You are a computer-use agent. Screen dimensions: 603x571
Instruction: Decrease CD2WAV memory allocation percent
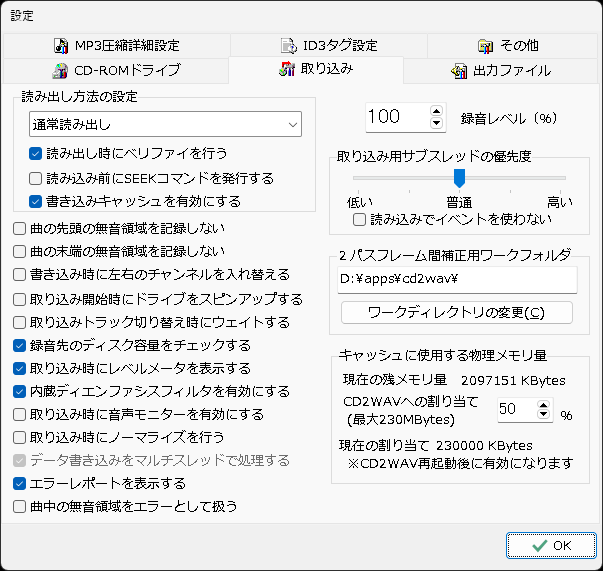point(543,414)
